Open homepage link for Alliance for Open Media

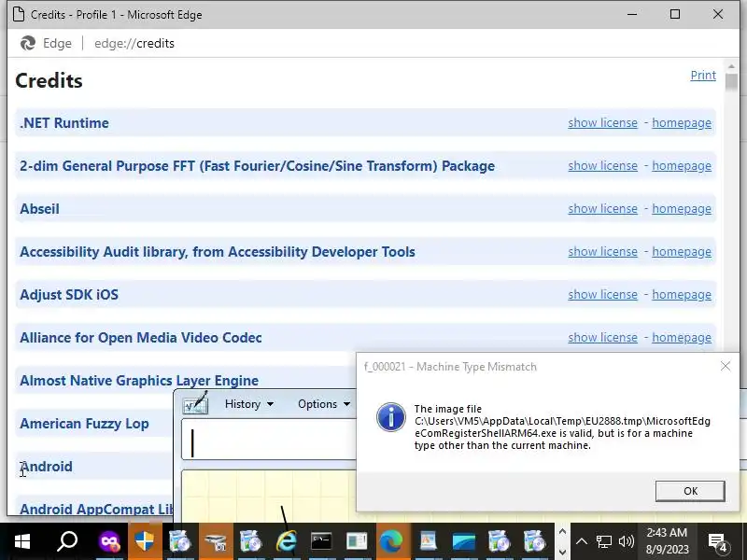(682, 337)
